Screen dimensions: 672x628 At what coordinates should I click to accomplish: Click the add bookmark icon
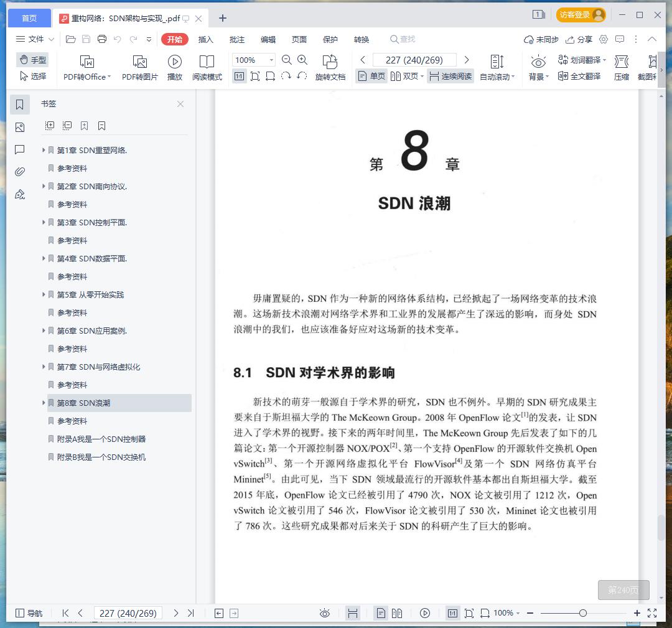click(x=85, y=126)
